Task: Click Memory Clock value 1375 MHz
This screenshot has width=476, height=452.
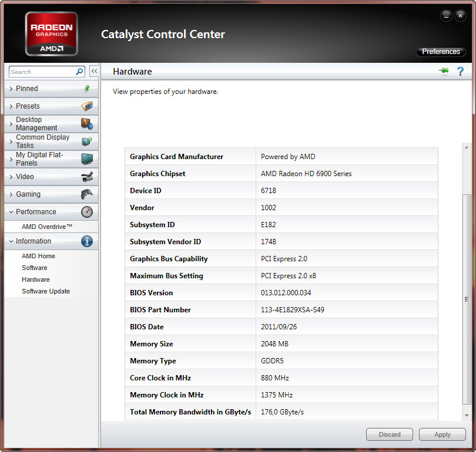Action: coord(277,395)
